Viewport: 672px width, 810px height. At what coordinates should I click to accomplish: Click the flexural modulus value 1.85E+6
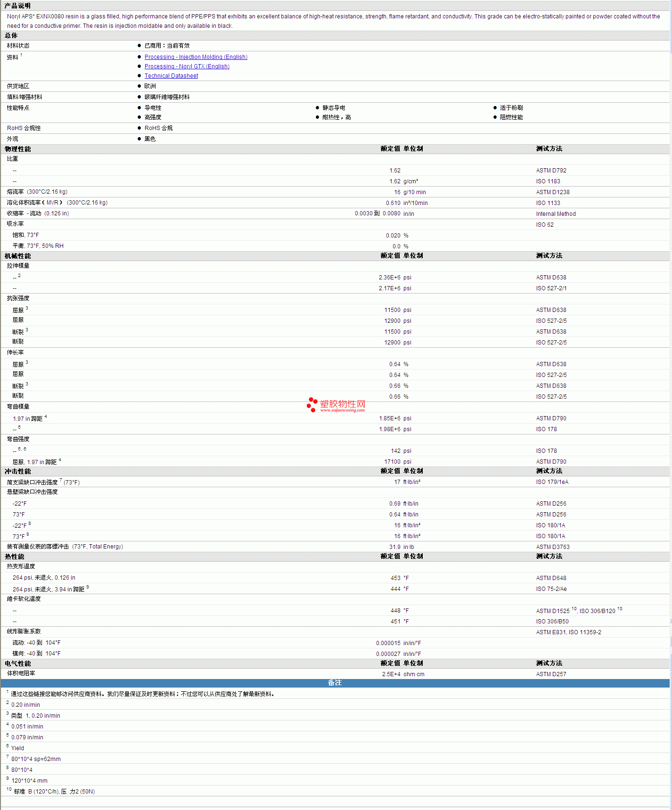point(389,418)
